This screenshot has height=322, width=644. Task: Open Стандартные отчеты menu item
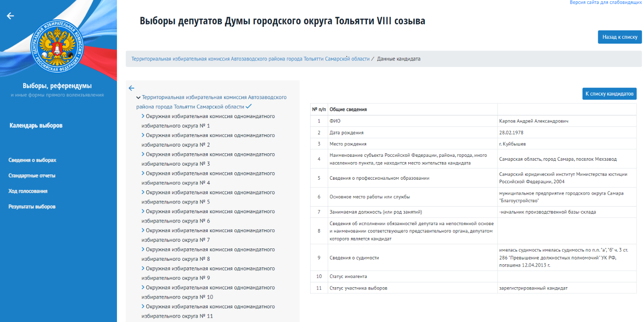click(32, 176)
